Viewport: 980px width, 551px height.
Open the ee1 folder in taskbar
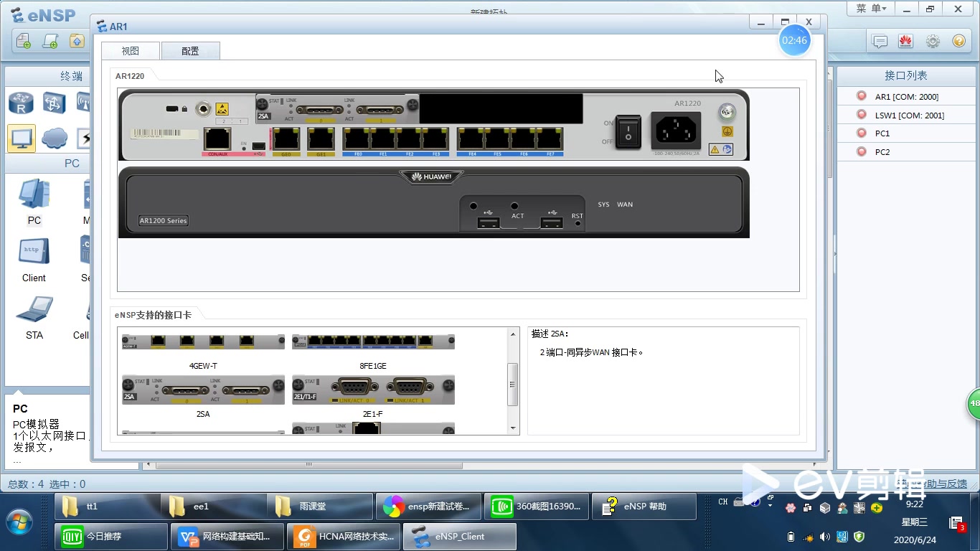pos(215,507)
